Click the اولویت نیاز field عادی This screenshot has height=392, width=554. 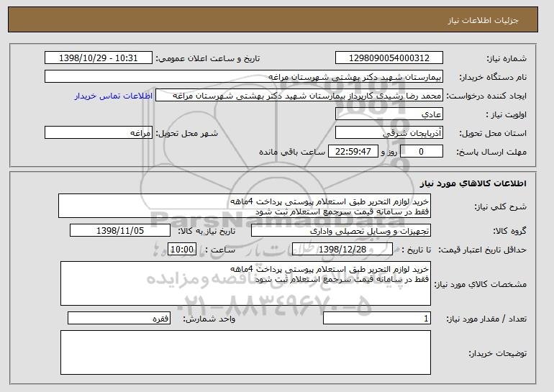pos(389,114)
